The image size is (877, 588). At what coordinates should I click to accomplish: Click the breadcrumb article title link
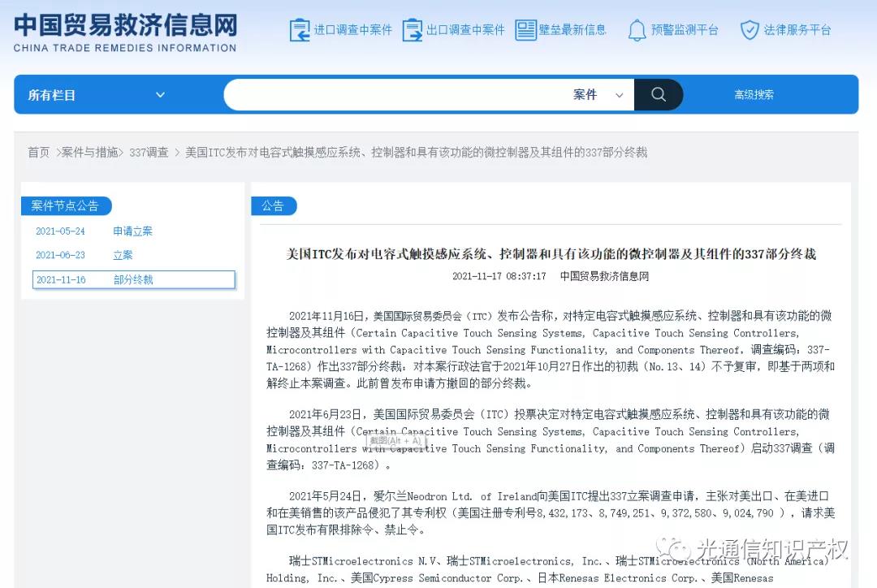(416, 152)
